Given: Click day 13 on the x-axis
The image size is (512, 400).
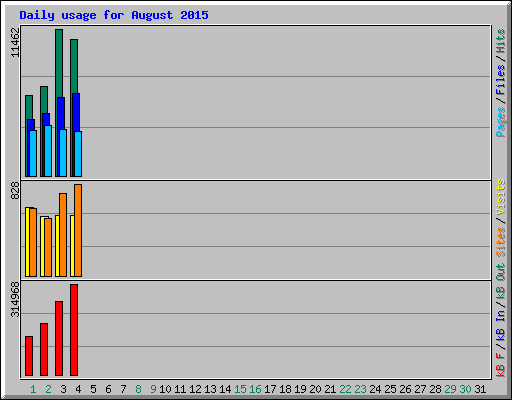Looking at the screenshot, I should [210, 389].
